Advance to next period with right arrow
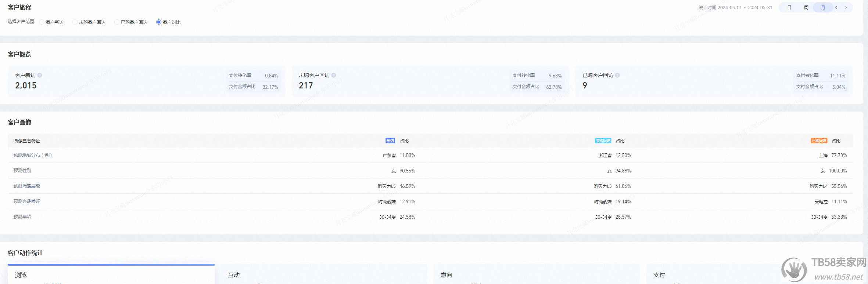The image size is (868, 284). click(846, 8)
